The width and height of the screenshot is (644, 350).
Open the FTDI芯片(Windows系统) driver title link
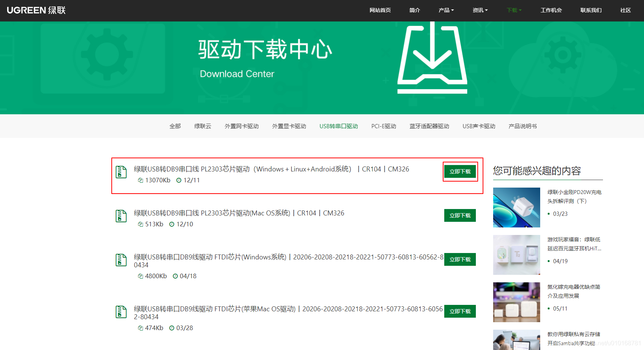289,261
